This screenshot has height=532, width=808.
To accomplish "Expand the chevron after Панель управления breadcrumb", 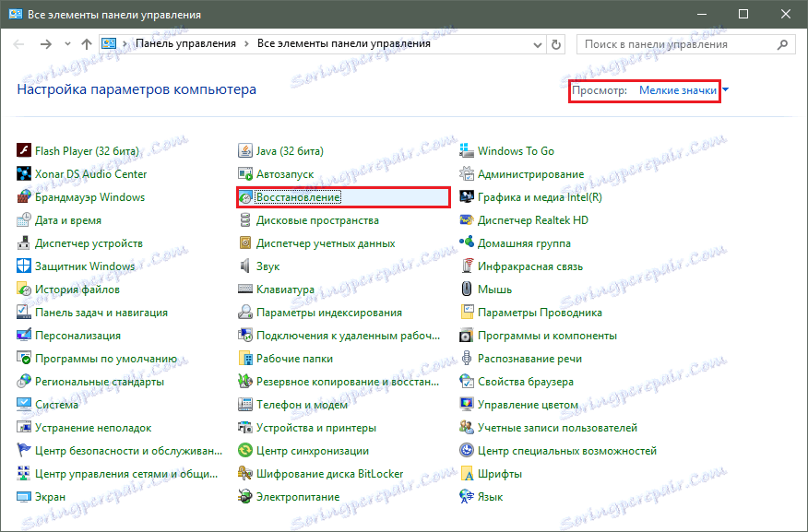I will click(x=247, y=44).
